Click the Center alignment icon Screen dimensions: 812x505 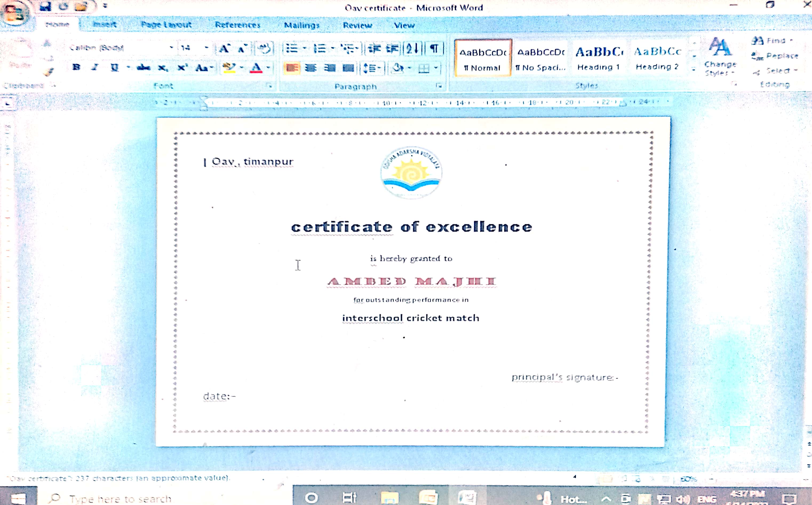(311, 68)
